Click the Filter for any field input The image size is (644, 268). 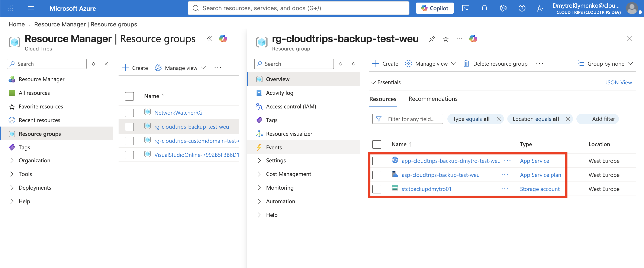[407, 119]
